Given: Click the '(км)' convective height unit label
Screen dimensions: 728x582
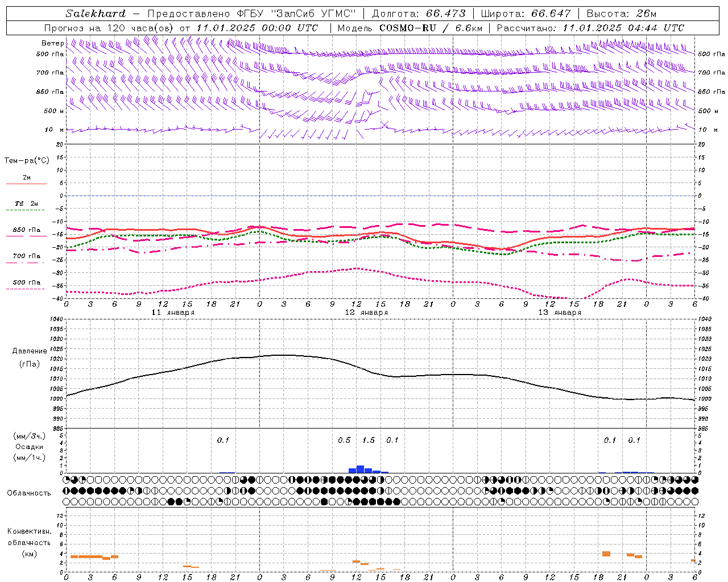Looking at the screenshot, I should (x=29, y=554).
